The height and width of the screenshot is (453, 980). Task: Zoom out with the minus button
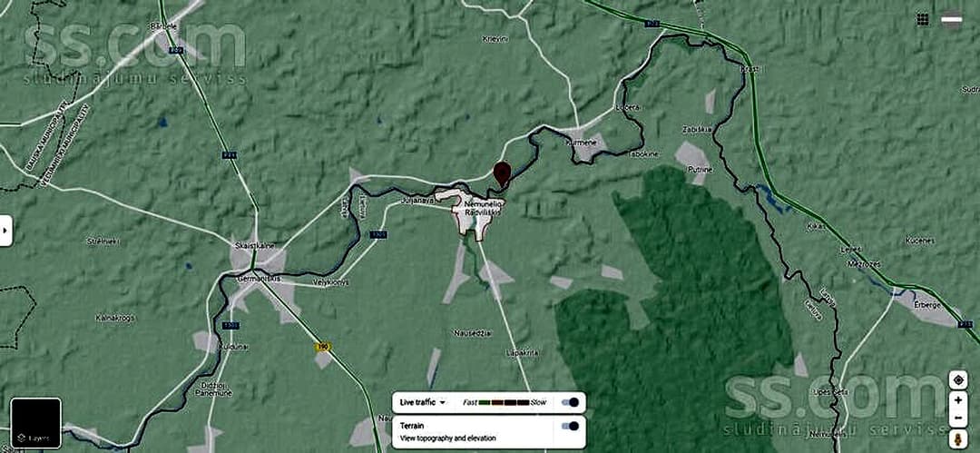pos(957,418)
